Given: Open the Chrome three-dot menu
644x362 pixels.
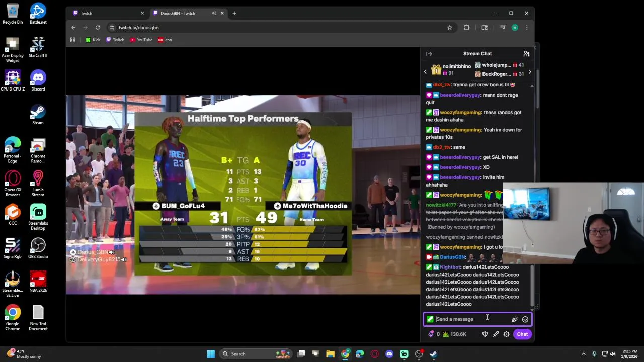Looking at the screenshot, I should pos(527,28).
